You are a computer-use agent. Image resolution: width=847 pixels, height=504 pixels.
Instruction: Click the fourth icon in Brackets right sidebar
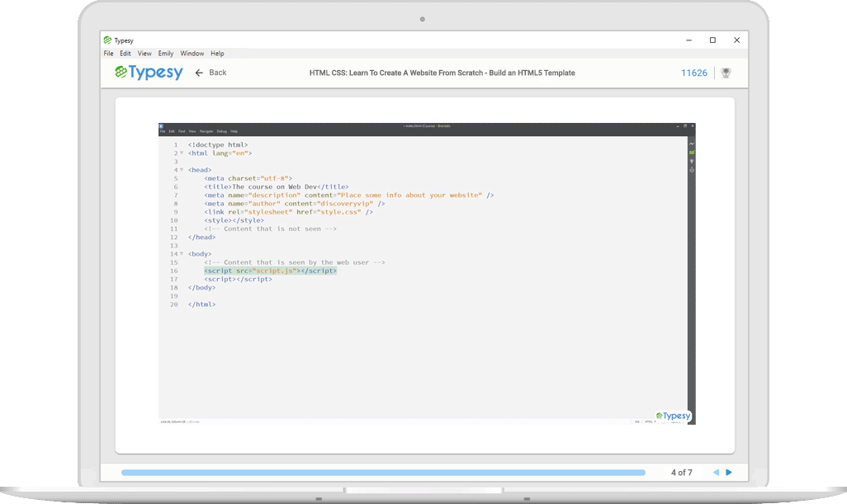[x=692, y=170]
